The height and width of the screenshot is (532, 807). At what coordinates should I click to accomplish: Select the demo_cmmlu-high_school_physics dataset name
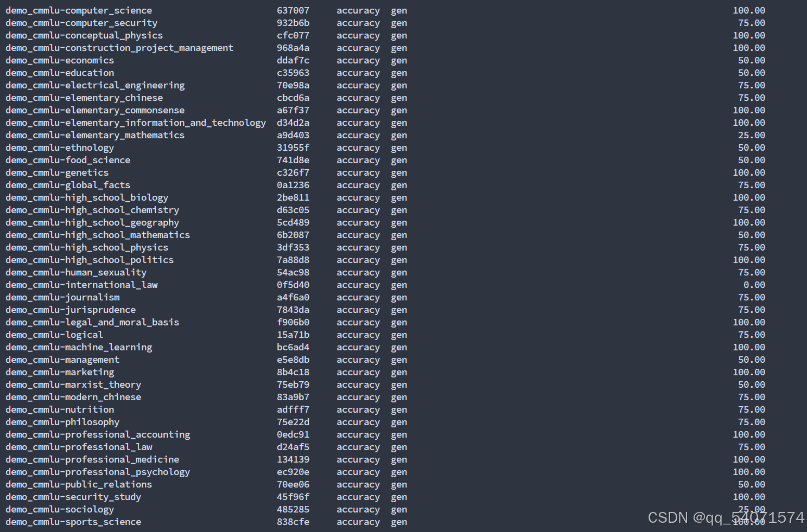[x=86, y=247]
